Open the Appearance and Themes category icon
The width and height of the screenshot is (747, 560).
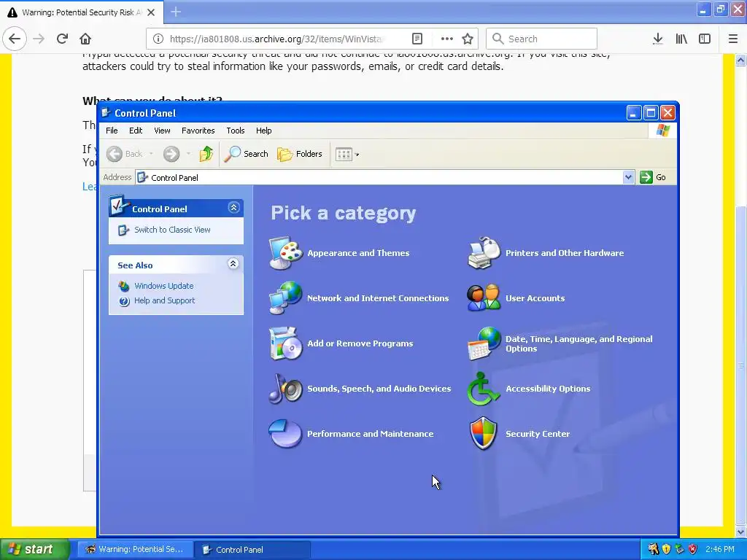(285, 253)
